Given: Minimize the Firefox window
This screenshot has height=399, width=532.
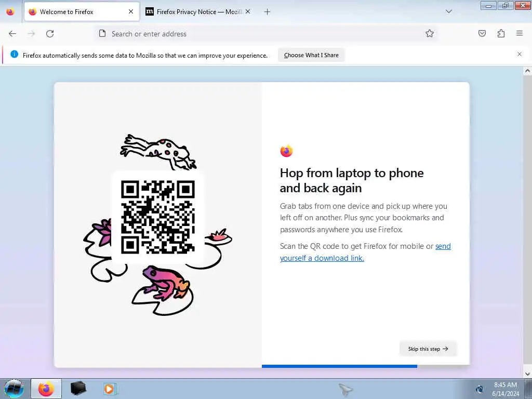Looking at the screenshot, I should point(488,6).
